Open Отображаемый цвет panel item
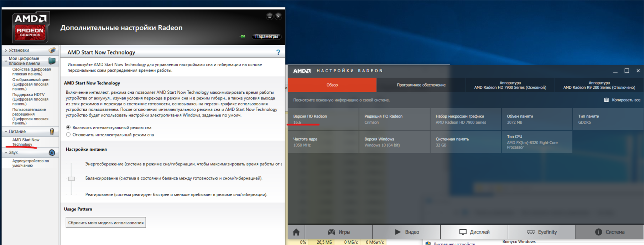The width and height of the screenshot is (644, 245). click(x=31, y=84)
